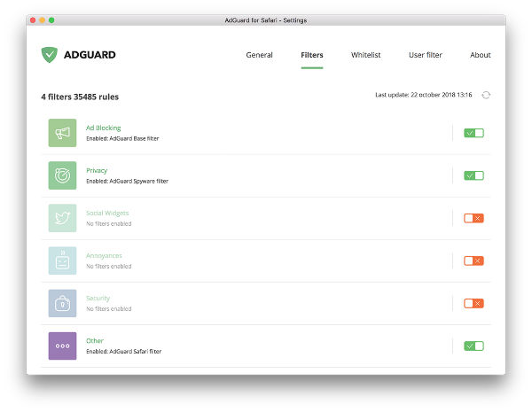Go to the User filter tab
The width and height of the screenshot is (532, 412).
(x=425, y=55)
